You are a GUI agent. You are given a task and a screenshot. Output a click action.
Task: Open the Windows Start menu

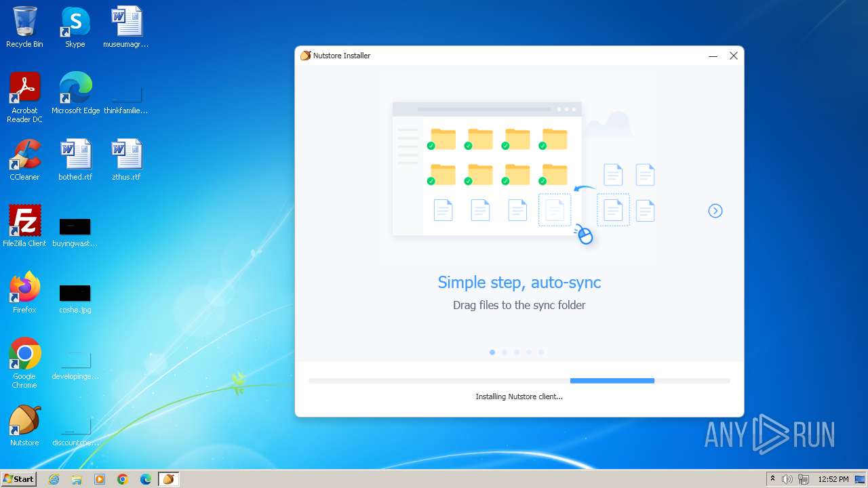point(19,479)
